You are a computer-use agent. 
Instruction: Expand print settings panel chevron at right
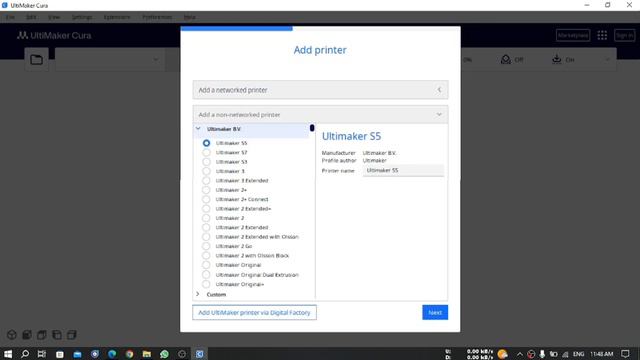[607, 60]
